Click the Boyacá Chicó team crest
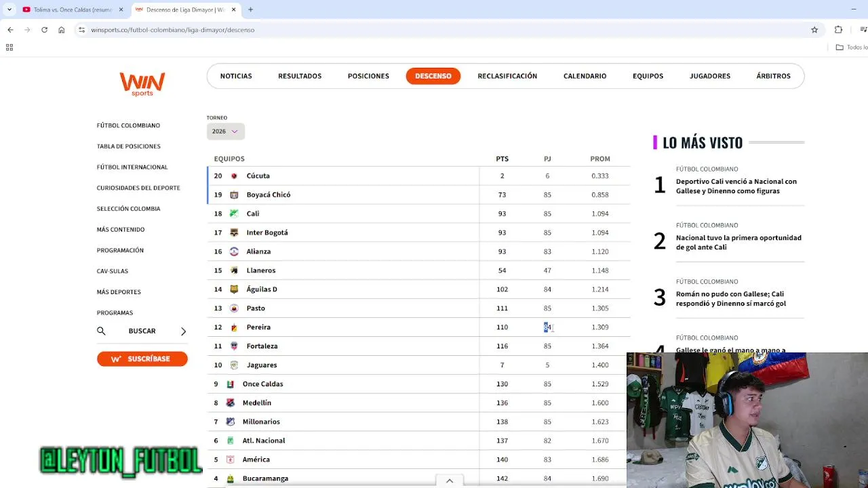This screenshot has height=488, width=868. click(x=234, y=195)
